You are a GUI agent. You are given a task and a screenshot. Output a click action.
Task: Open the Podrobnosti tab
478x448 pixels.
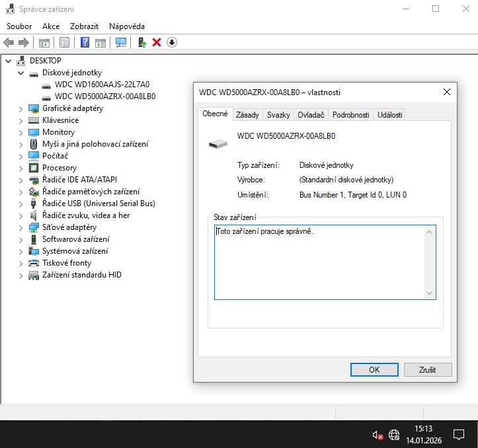(350, 115)
